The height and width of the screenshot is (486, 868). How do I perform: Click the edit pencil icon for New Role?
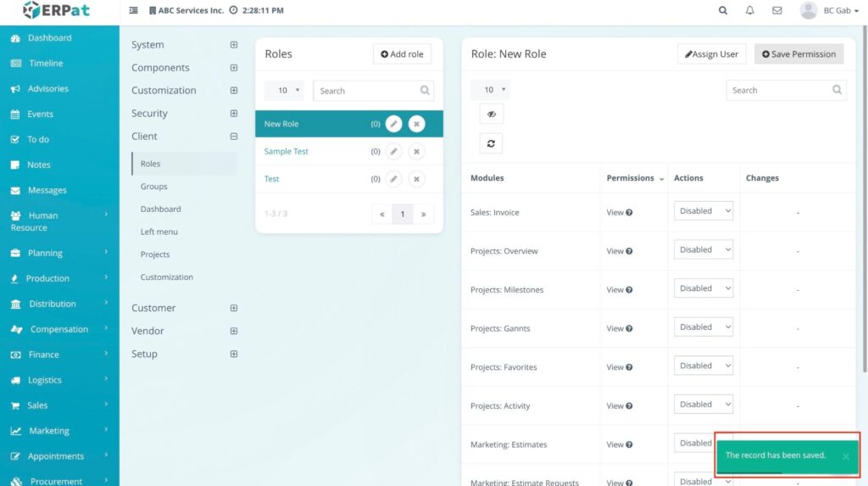(x=393, y=124)
